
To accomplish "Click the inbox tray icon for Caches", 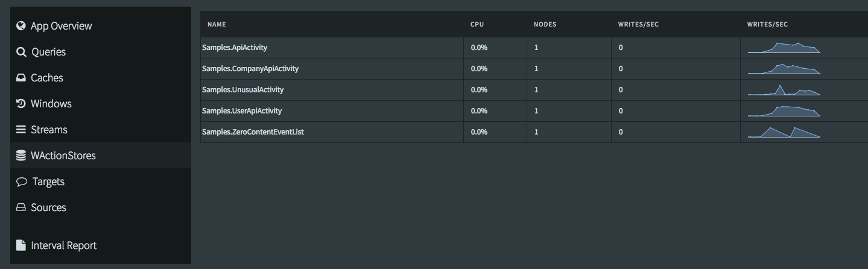I will [x=21, y=78].
